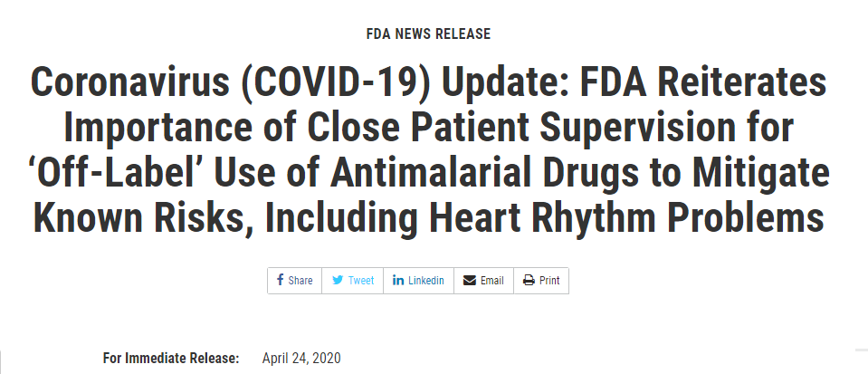868x374 pixels.
Task: Open the Linkedin share text link
Action: coord(426,281)
